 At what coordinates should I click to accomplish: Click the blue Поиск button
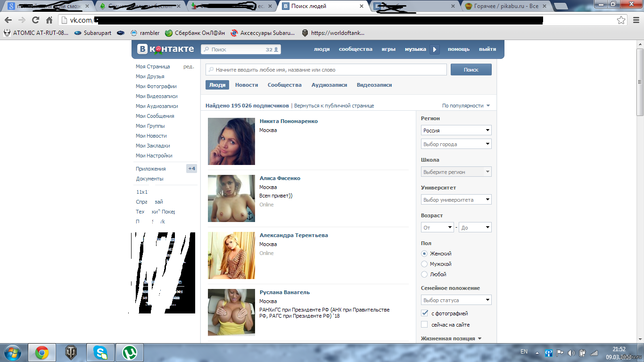pyautogui.click(x=471, y=70)
